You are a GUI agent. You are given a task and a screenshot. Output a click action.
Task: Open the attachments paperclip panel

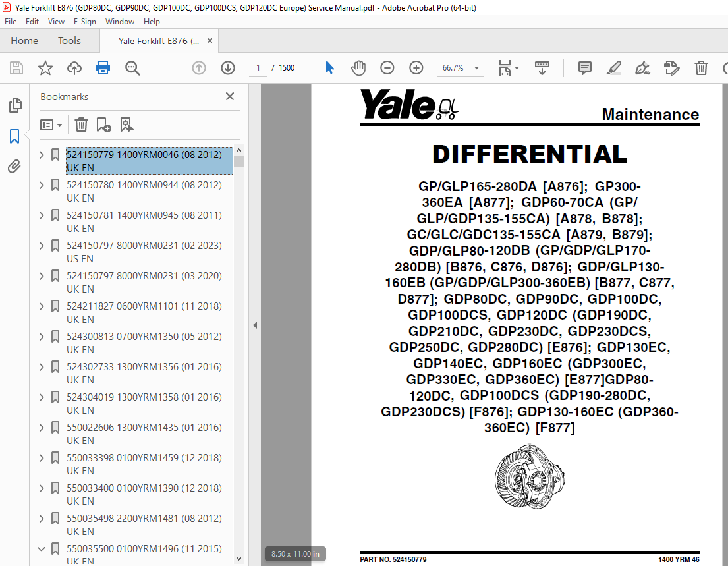point(14,166)
